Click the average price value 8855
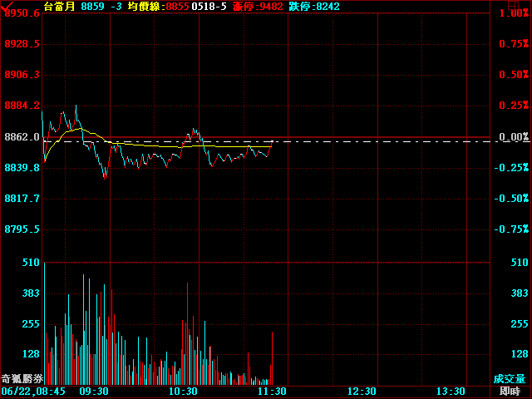Screen dimensions: 532x399 coord(177,6)
